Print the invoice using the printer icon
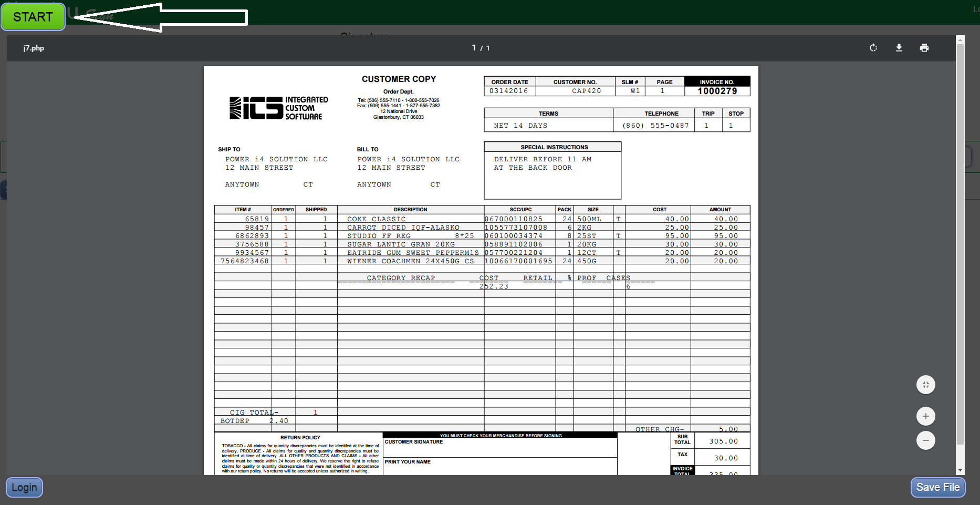 coord(924,48)
